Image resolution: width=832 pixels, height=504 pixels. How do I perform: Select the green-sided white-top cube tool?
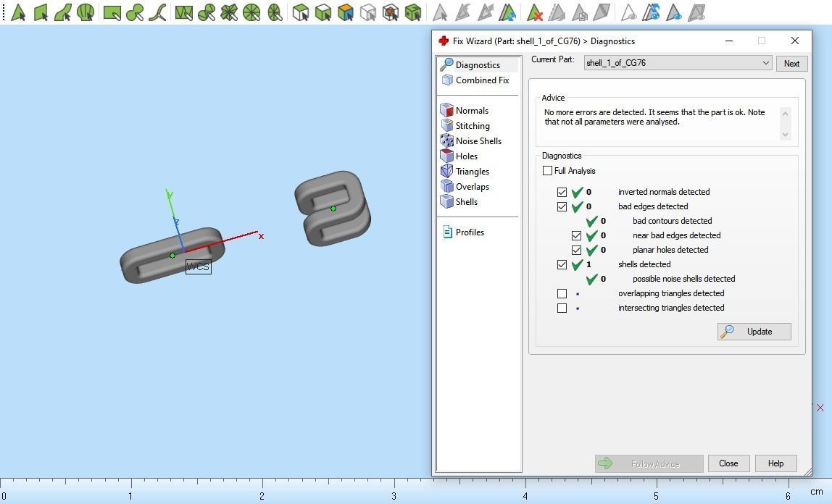pyautogui.click(x=323, y=12)
